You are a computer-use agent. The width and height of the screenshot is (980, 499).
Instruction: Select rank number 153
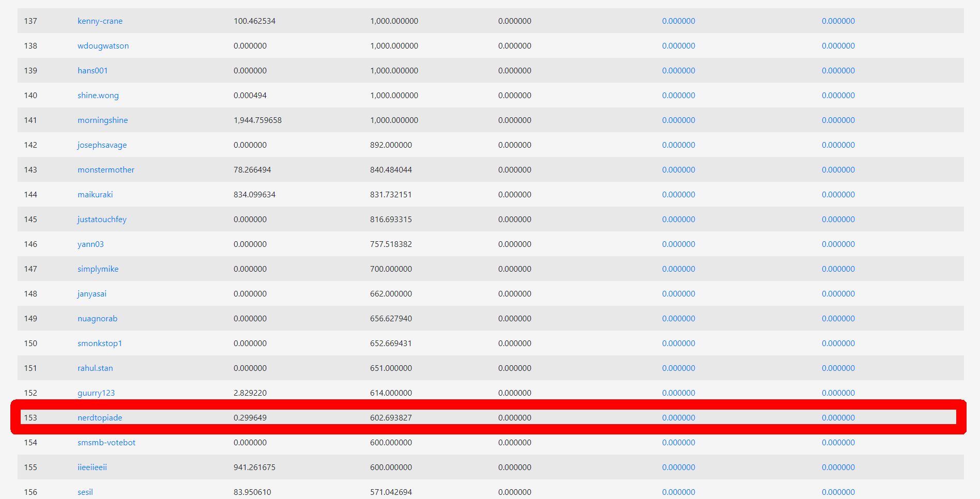pos(30,418)
